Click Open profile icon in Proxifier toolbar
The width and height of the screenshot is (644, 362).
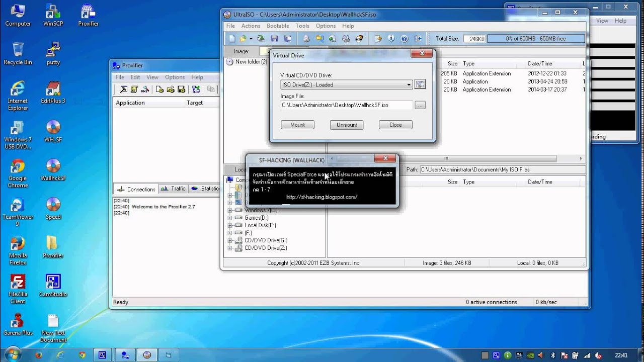coord(171,89)
